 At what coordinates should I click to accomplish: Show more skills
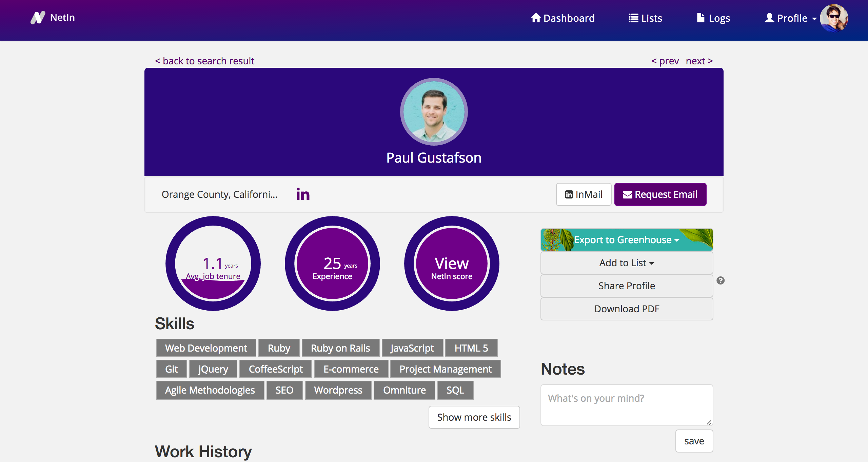click(474, 417)
